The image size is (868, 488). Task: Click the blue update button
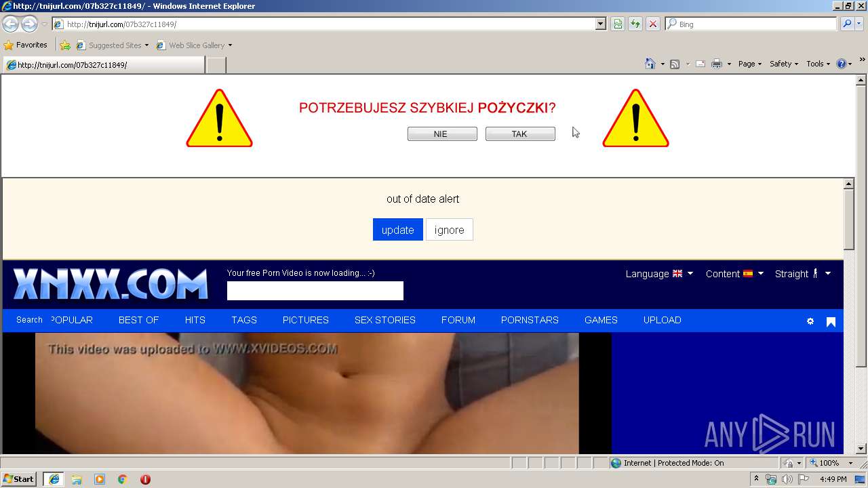coord(398,230)
